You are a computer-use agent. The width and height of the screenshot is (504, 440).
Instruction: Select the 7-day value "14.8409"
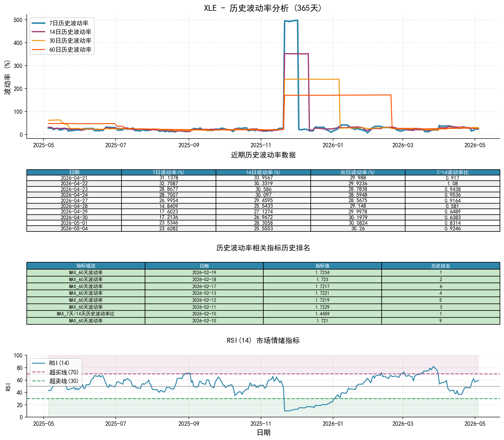click(x=169, y=206)
